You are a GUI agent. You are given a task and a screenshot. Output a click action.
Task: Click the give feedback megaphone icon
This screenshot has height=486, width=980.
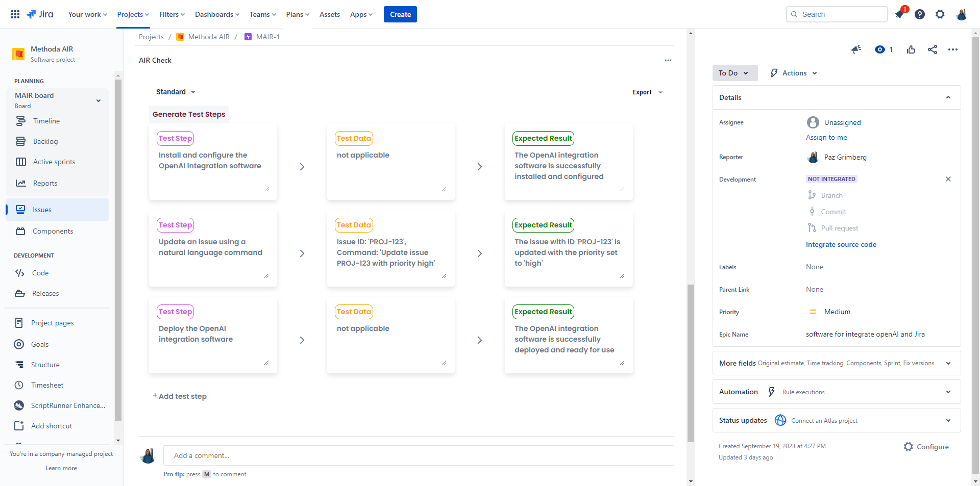point(856,49)
